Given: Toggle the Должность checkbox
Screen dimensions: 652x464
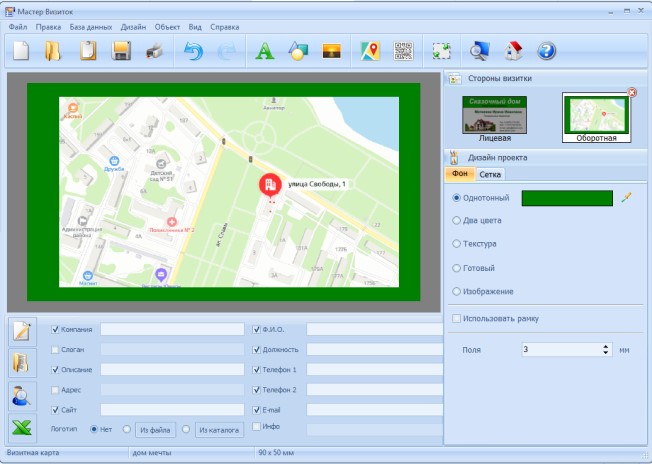Looking at the screenshot, I should pos(257,350).
